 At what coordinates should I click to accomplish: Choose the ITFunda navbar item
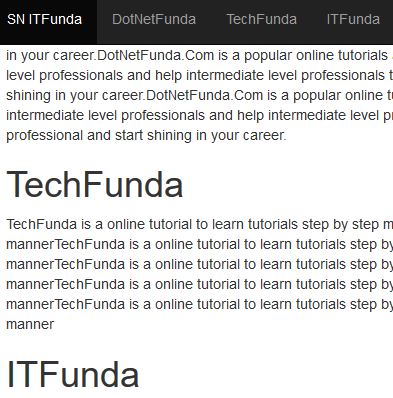353,19
